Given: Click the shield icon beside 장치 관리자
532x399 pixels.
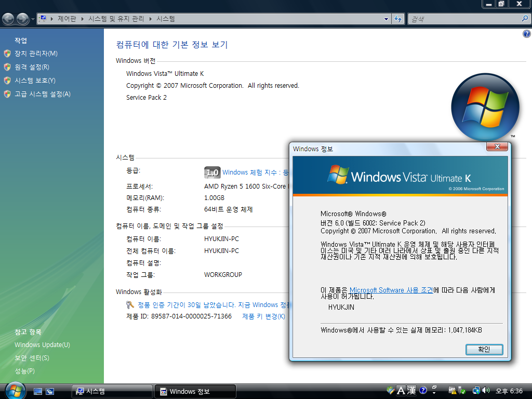Looking at the screenshot, I should (x=7, y=54).
